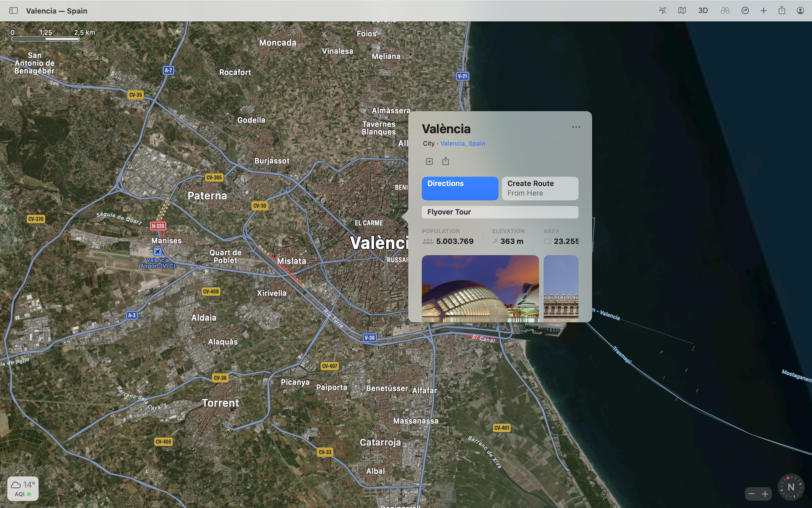Open directions from the toolbar
The width and height of the screenshot is (812, 508).
coord(745,11)
